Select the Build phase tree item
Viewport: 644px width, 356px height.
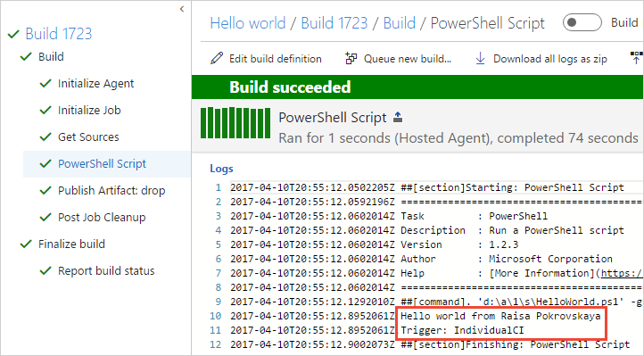(51, 57)
